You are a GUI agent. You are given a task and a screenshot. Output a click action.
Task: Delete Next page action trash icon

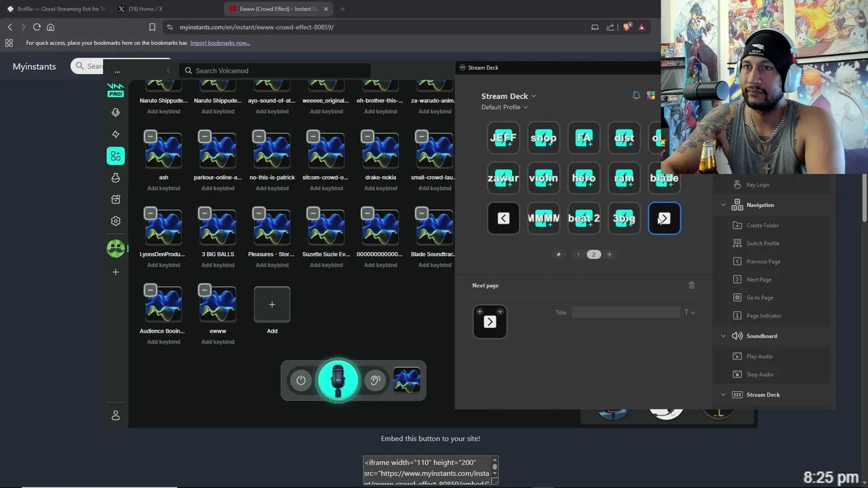point(692,285)
